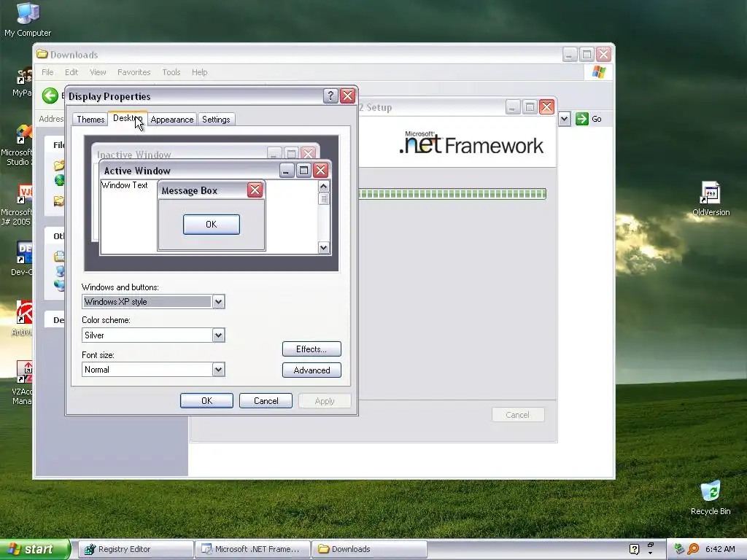Viewport: 747px width, 560px height.
Task: Click the disabled Apply button
Action: click(x=325, y=401)
